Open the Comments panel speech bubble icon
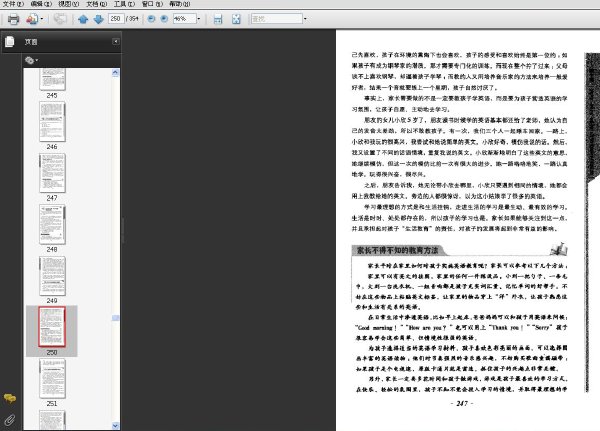Viewport: 600px width, 431px height. coord(10,398)
